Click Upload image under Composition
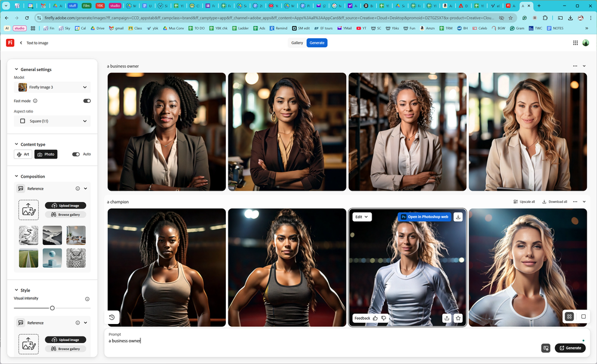597x364 pixels. click(x=66, y=206)
